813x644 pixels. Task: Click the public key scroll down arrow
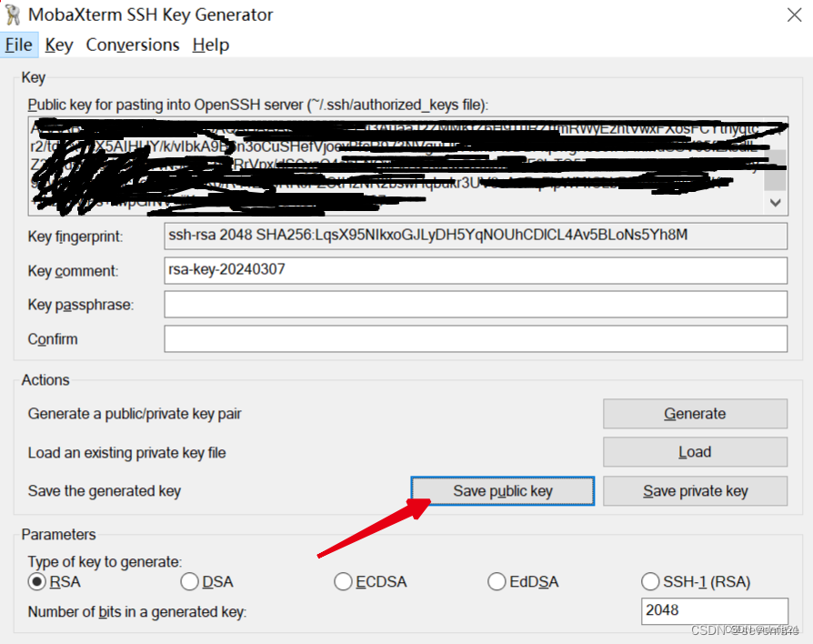tap(776, 203)
